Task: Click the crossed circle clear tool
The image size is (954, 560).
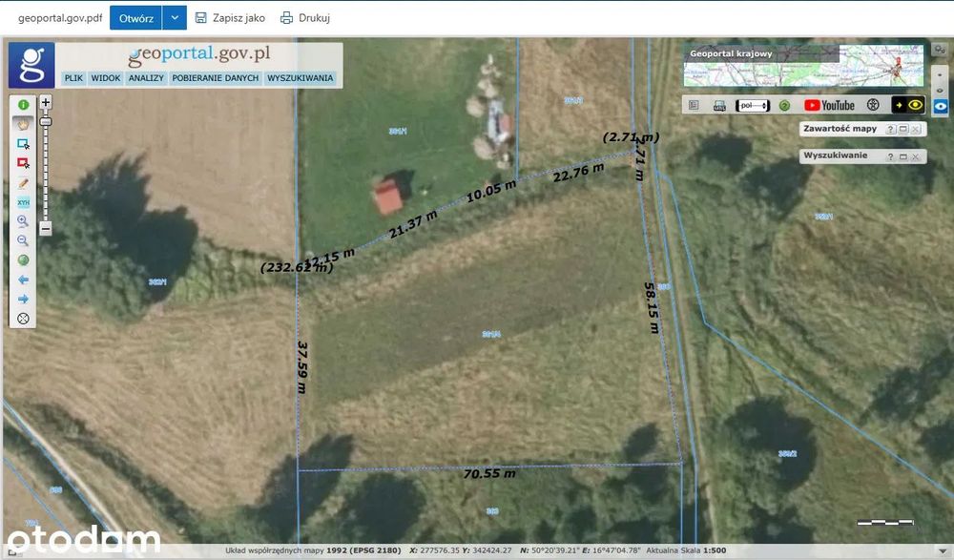Action: point(23,319)
